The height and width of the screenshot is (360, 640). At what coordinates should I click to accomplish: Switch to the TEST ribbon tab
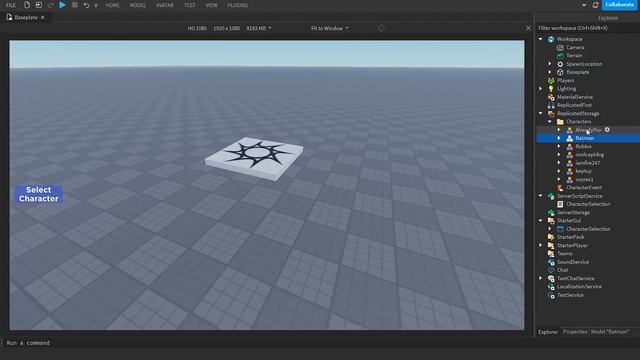(189, 5)
